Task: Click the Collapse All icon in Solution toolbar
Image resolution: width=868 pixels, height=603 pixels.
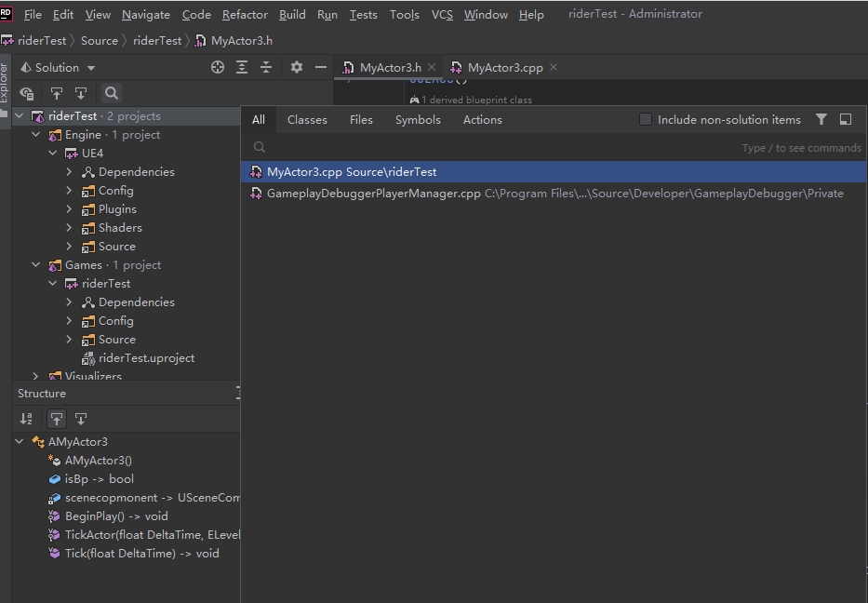Action: (x=266, y=68)
